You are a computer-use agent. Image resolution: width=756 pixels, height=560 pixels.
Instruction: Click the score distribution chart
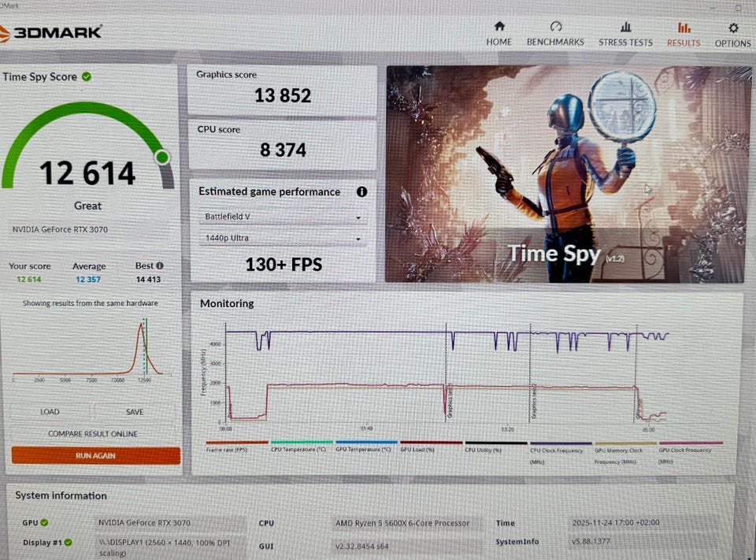click(x=91, y=350)
